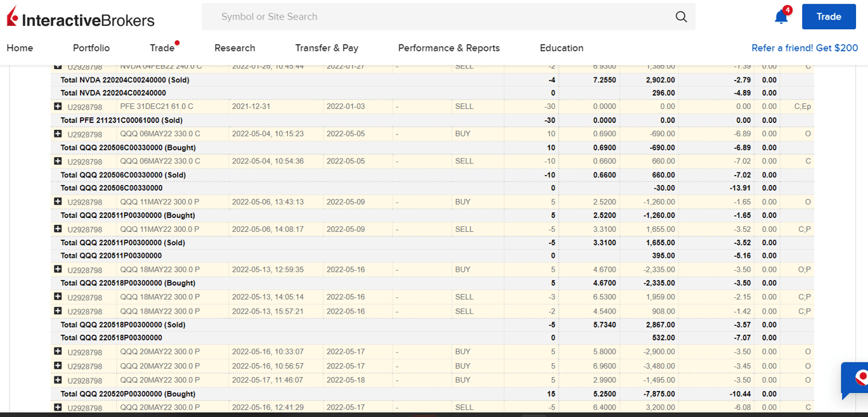Expand QQQ 18MAY22 SELL row at 14:05:14

(x=58, y=297)
